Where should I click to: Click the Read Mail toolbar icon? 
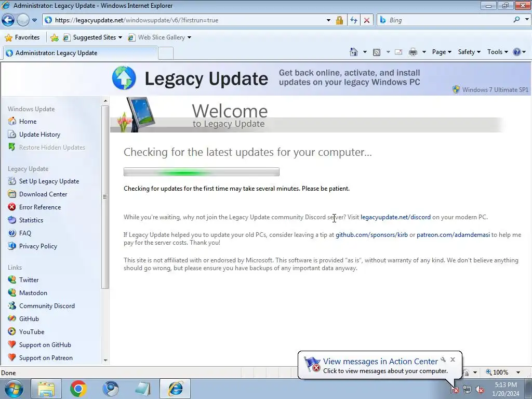point(398,52)
